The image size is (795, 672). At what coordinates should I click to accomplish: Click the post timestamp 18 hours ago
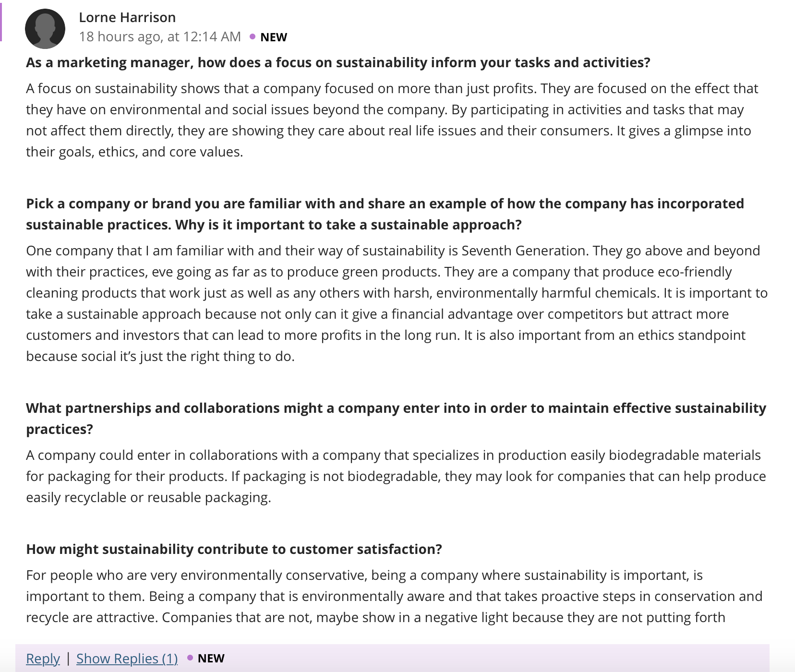(x=160, y=36)
